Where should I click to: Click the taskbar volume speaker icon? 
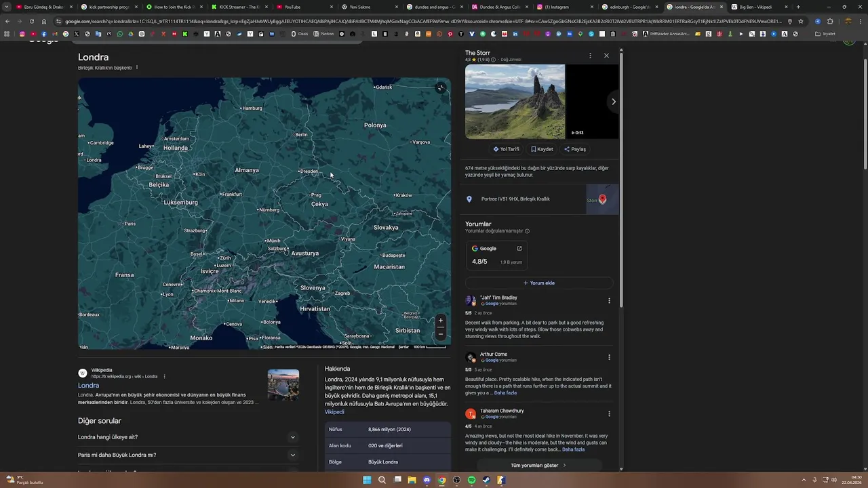[835, 480]
